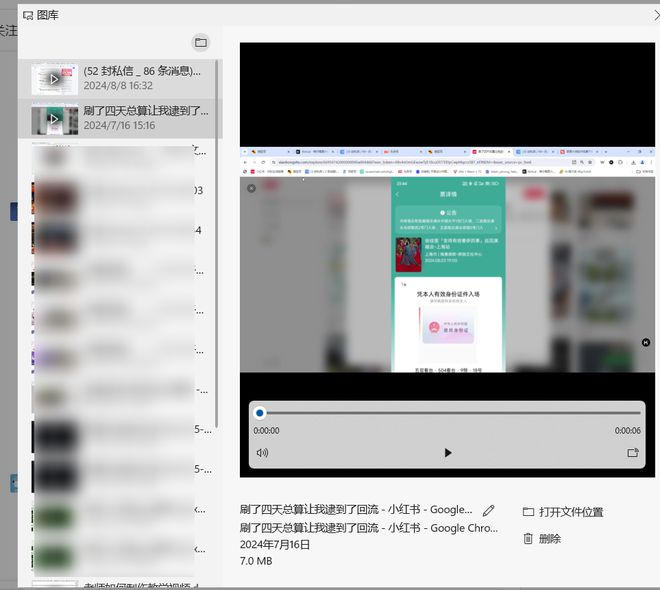
Task: Click the '0:00:00' elapsed time label
Action: click(x=266, y=431)
